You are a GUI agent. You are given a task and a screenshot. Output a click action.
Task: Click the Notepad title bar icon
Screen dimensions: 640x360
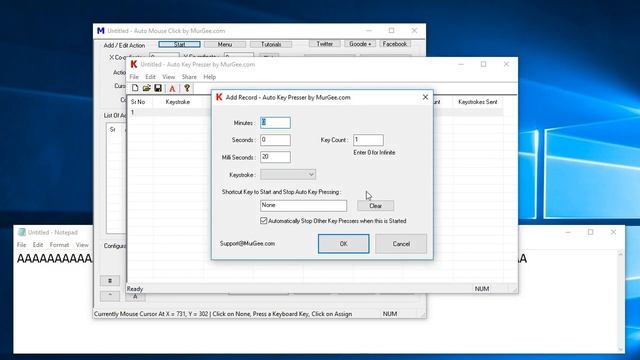[22, 232]
